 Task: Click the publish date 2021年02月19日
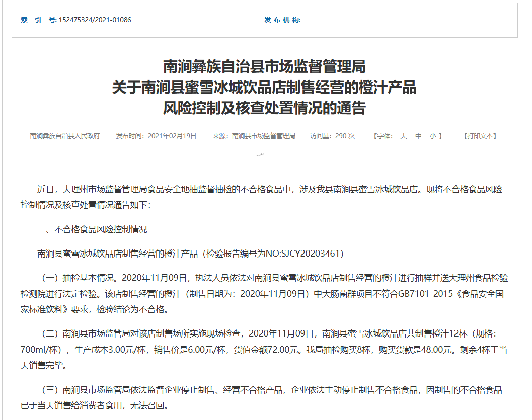coord(172,136)
